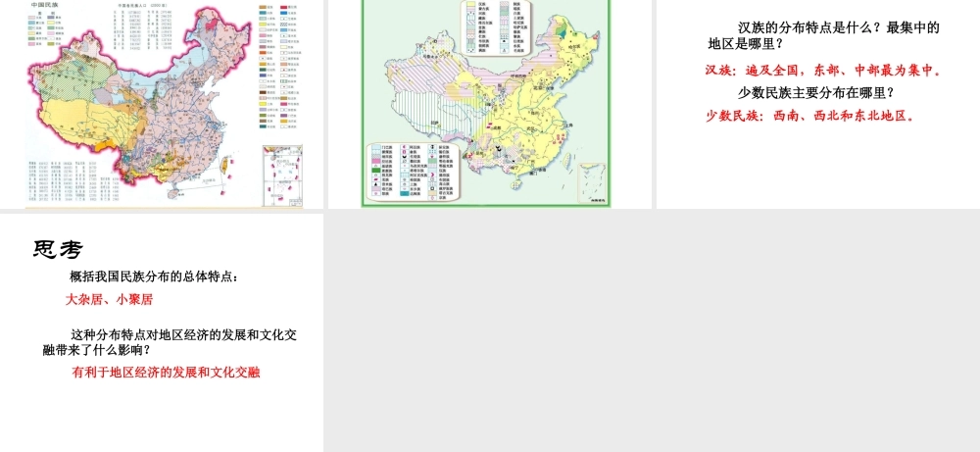Select the red answer 大杂居、小聚居
Image resolution: width=980 pixels, height=452 pixels.
109,299
